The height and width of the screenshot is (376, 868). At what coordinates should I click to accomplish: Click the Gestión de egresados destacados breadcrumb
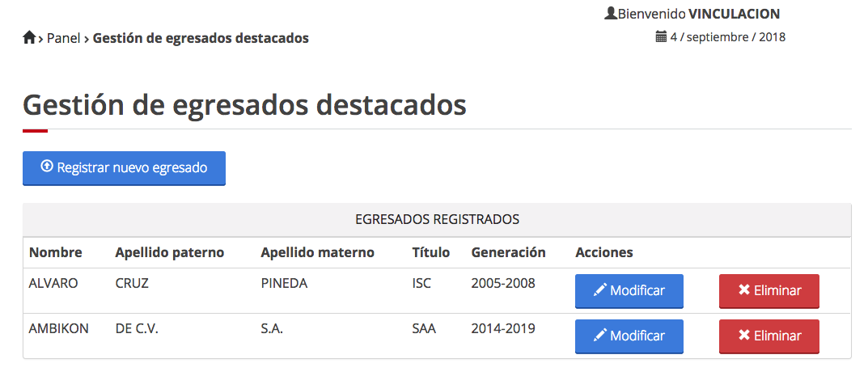point(201,38)
